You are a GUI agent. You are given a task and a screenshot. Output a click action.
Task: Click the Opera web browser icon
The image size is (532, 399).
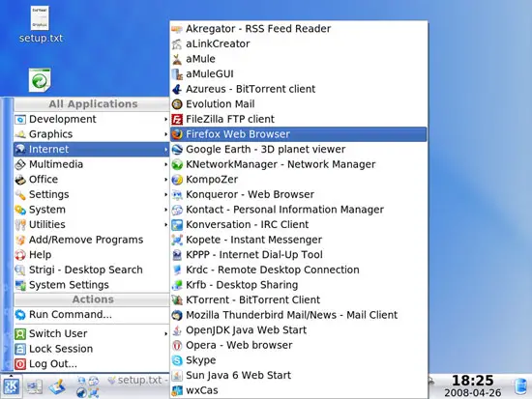(x=177, y=345)
